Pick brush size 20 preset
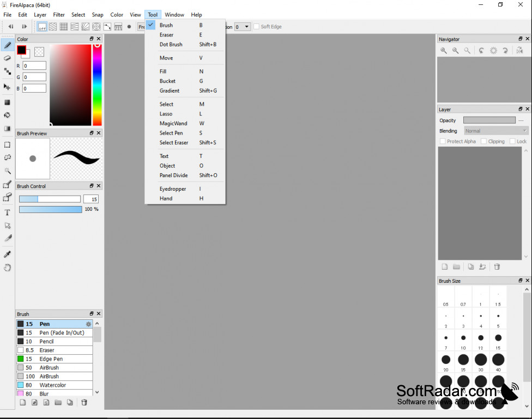This screenshot has height=419, width=532. click(446, 362)
